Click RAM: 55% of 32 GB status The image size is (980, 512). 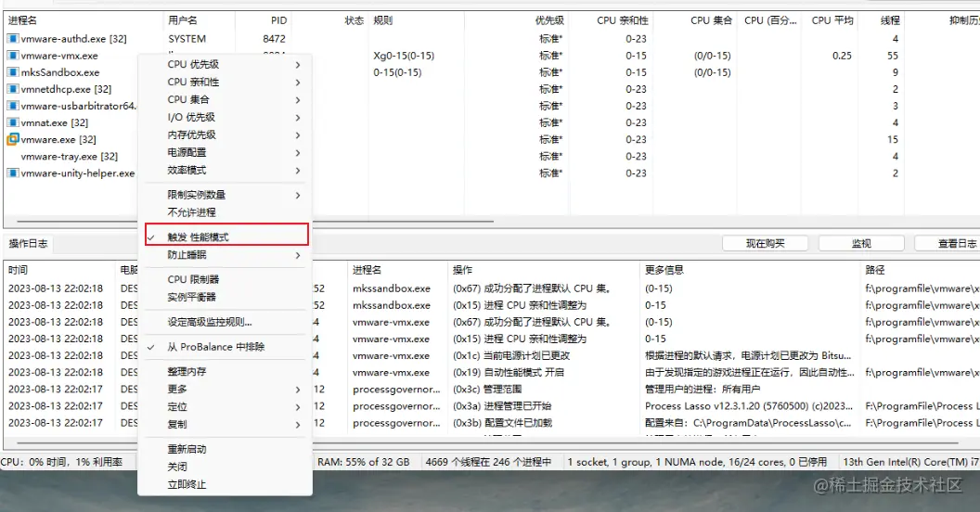point(363,462)
